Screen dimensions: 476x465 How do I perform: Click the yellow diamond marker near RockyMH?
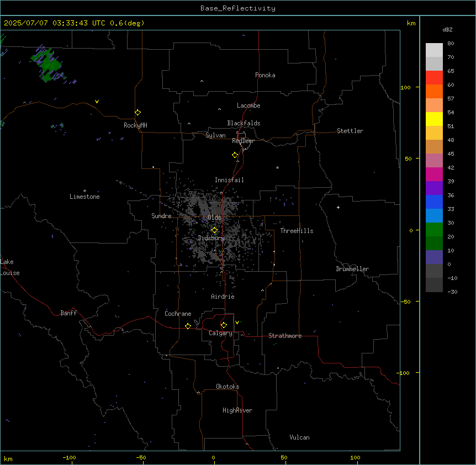pos(137,113)
